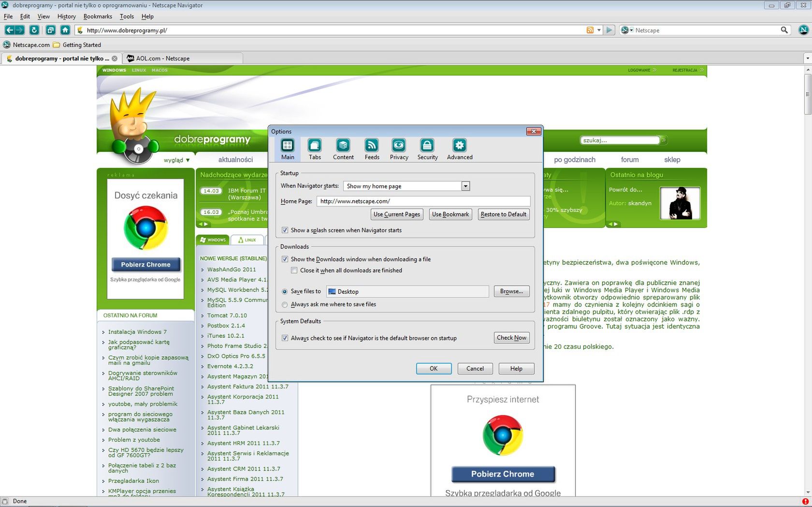Open the skandyn blog author thumbnail
Image resolution: width=812 pixels, height=507 pixels.
pos(680,203)
